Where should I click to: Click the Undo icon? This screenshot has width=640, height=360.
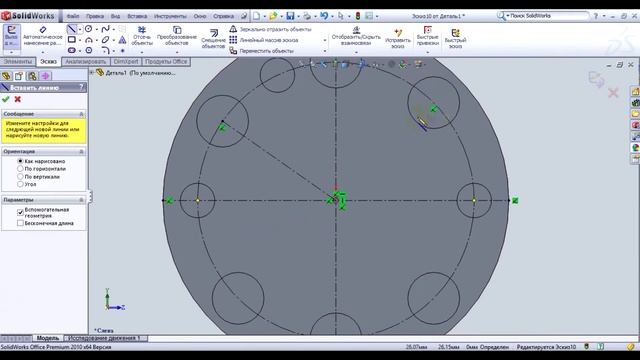click(x=324, y=16)
